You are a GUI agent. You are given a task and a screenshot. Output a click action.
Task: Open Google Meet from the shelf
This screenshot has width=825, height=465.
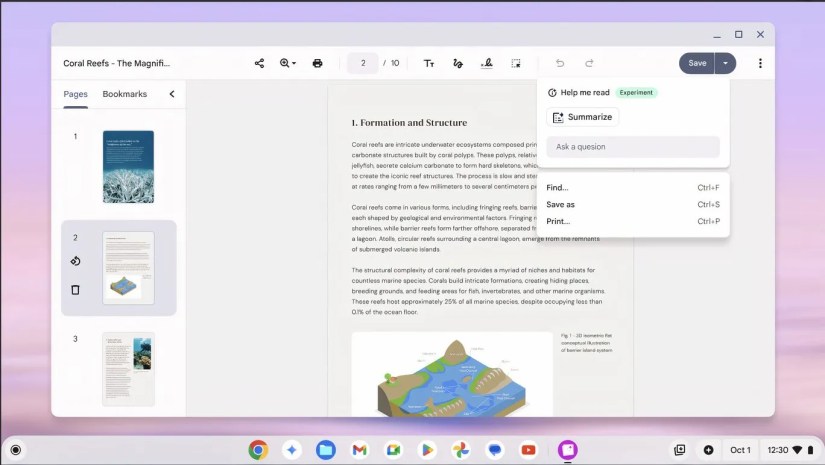pos(393,450)
